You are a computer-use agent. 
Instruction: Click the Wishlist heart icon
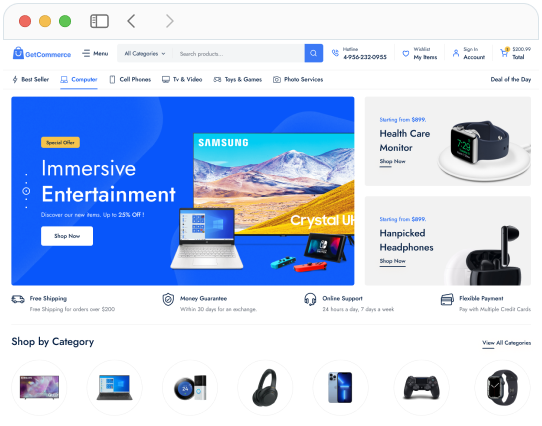pyautogui.click(x=406, y=54)
